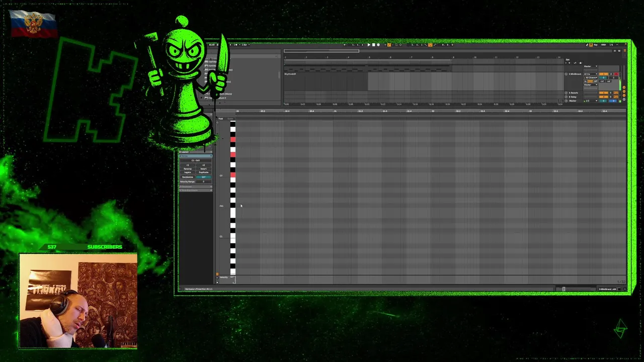Enable Draw Mode pencil icon

(587, 45)
